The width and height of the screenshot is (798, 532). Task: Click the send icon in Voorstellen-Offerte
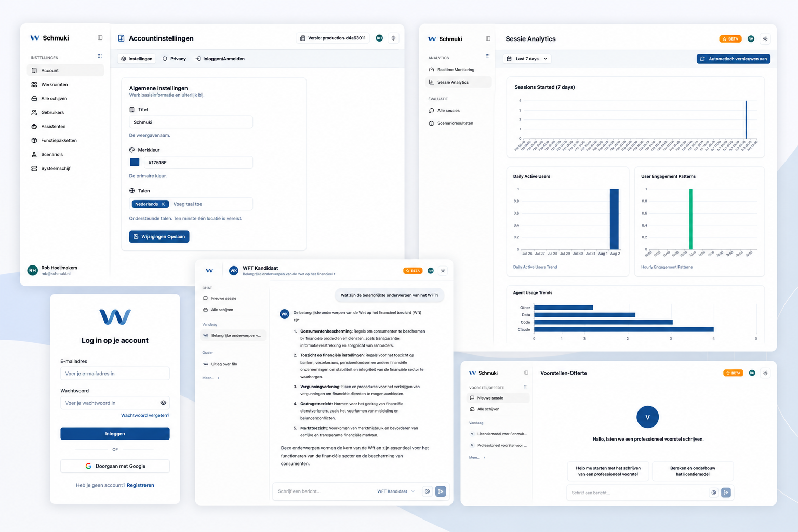point(726,493)
